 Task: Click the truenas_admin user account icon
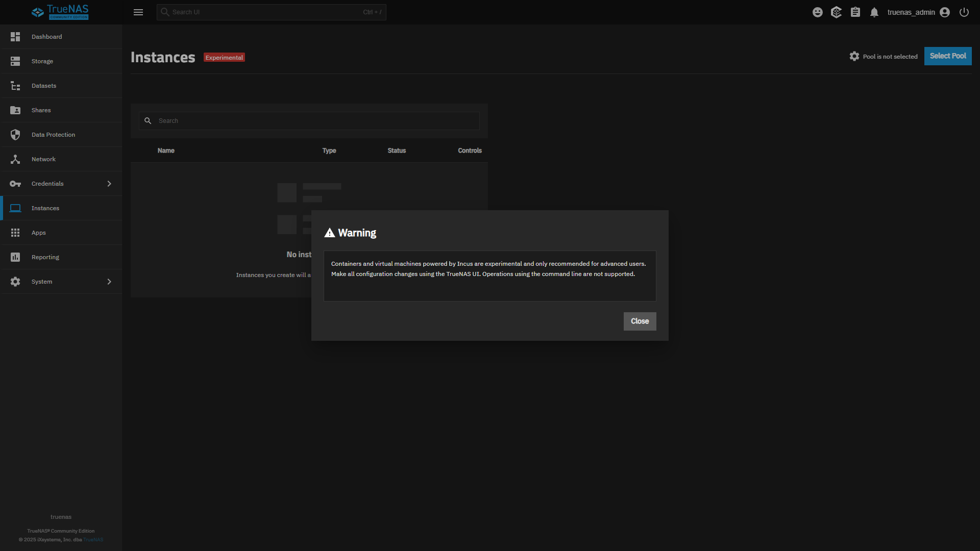pyautogui.click(x=945, y=12)
